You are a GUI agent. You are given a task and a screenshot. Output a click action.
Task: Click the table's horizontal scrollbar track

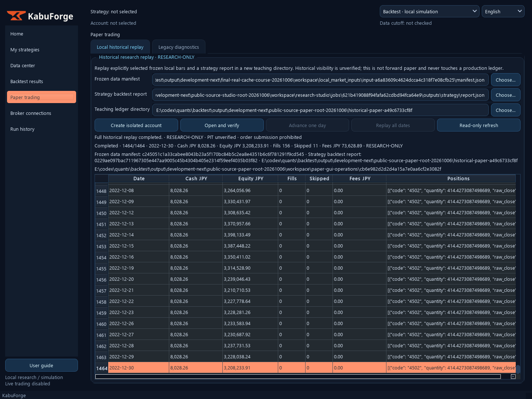298,376
